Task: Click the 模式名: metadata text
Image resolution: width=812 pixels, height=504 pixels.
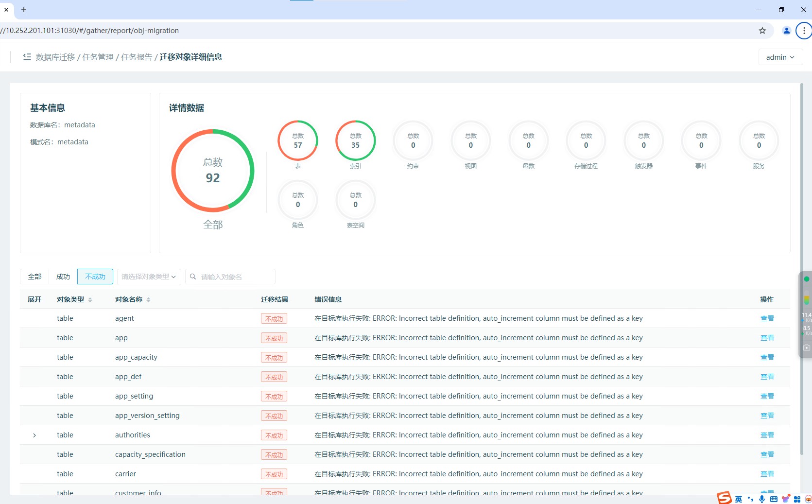Action: tap(59, 142)
